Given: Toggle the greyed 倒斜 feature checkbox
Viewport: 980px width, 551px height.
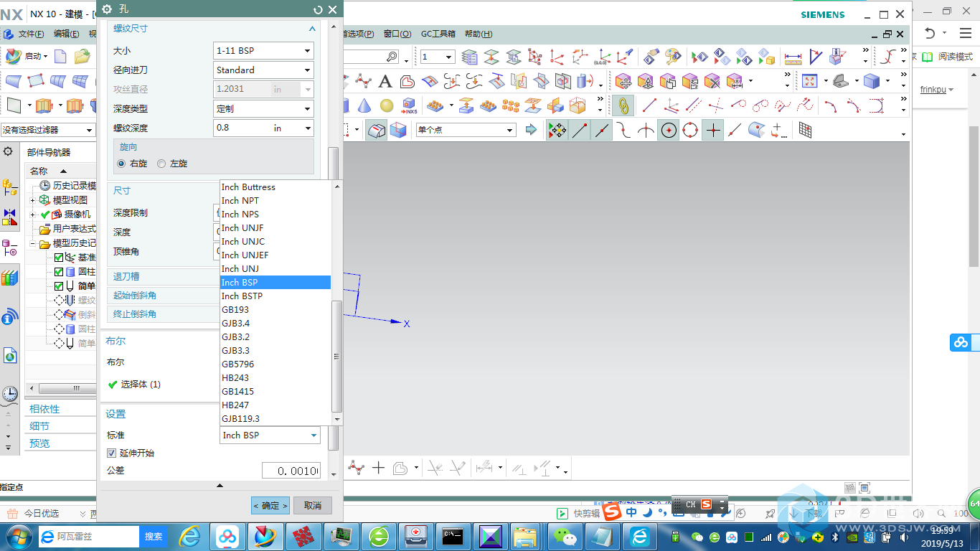Looking at the screenshot, I should [59, 315].
